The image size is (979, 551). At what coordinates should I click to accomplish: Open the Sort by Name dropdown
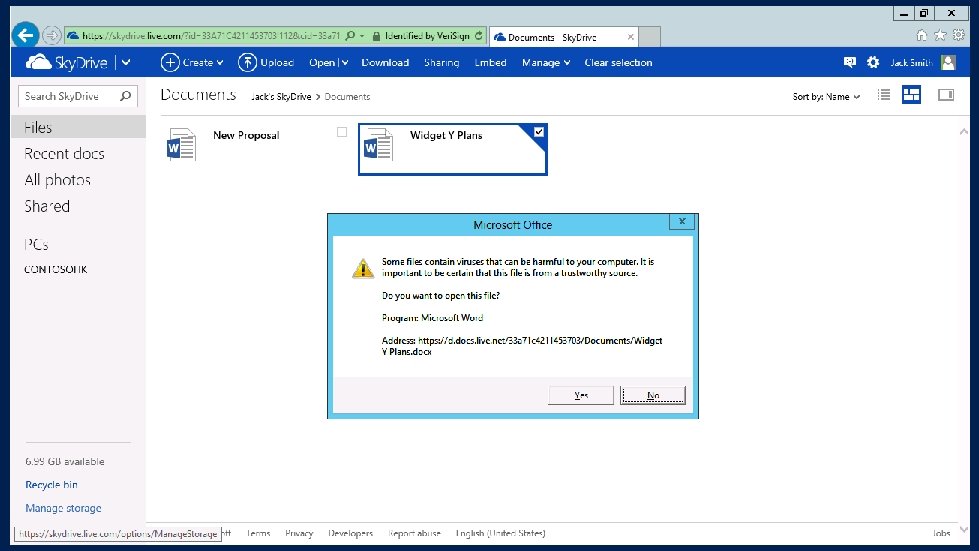pyautogui.click(x=827, y=97)
